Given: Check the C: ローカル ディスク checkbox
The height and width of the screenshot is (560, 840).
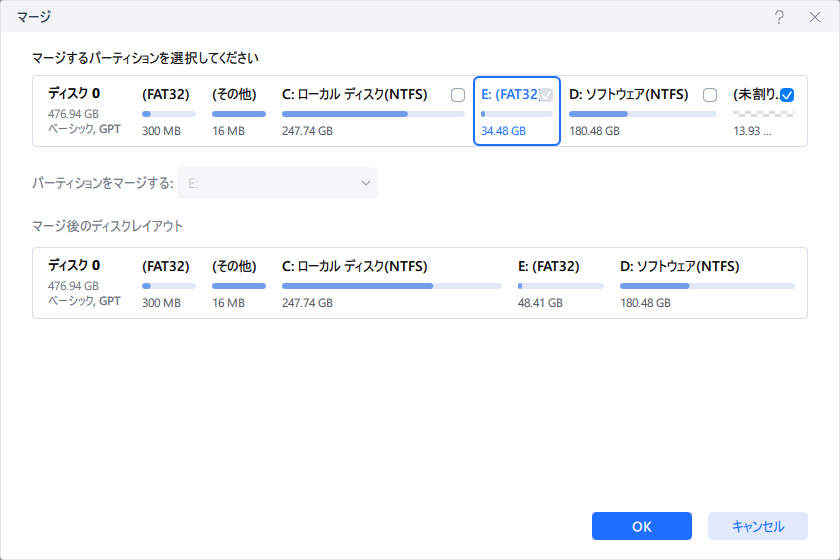Looking at the screenshot, I should pyautogui.click(x=458, y=95).
